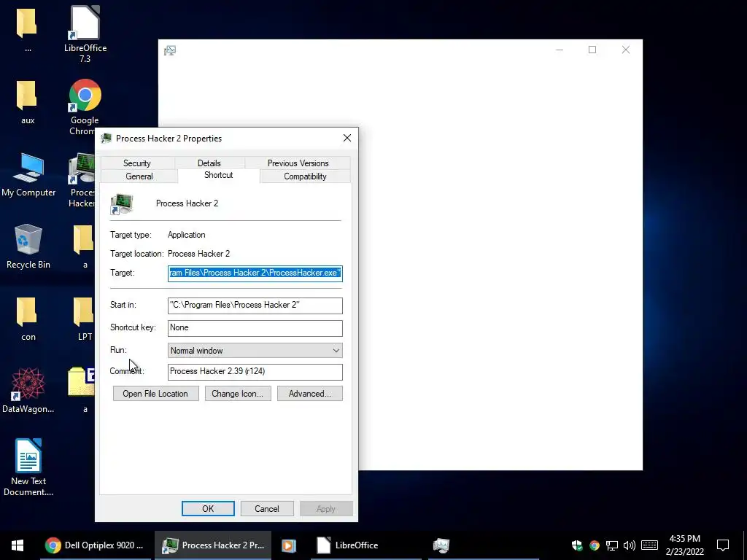Select the LPT folder on desktop
This screenshot has height=560, width=747.
coord(85,319)
